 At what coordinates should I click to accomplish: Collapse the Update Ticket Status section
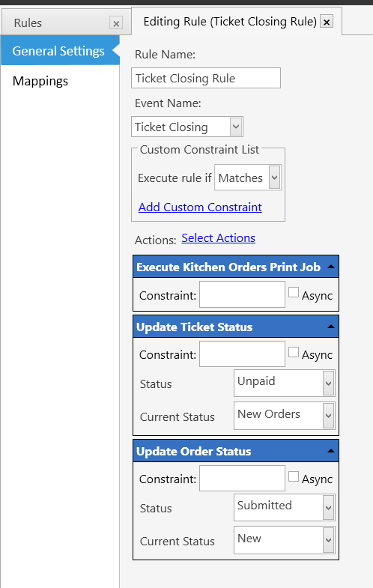(330, 327)
